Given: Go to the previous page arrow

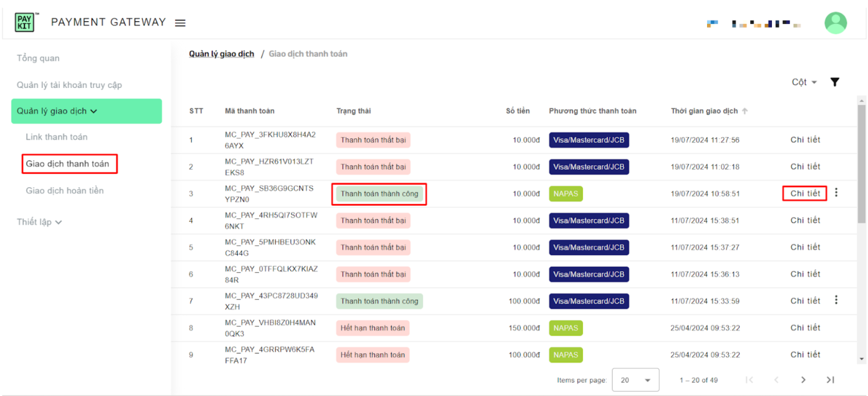Looking at the screenshot, I should tap(776, 380).
